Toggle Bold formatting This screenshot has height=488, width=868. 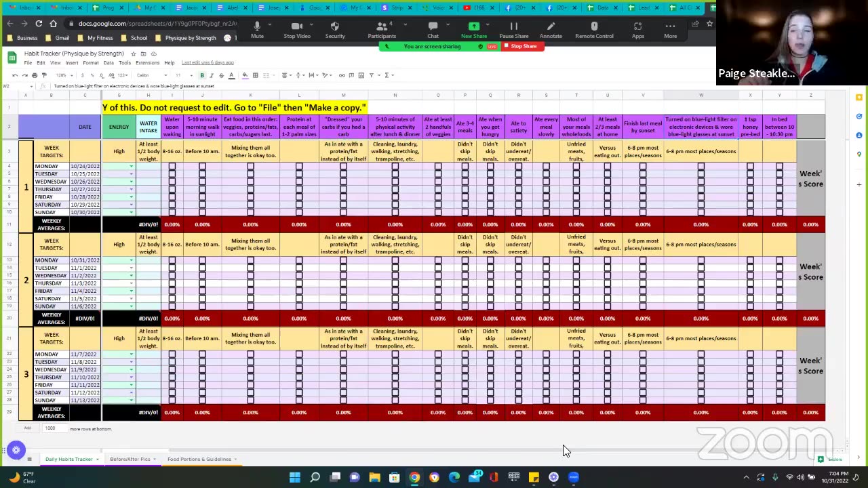pos(202,75)
